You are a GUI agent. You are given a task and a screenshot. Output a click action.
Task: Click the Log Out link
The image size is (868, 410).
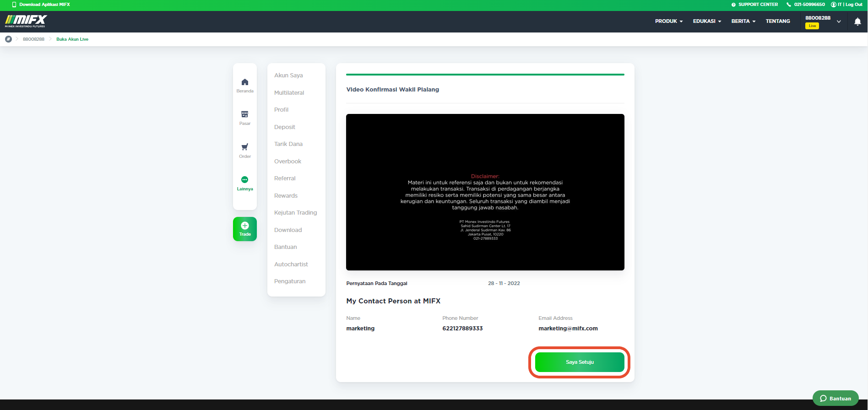[x=854, y=5]
